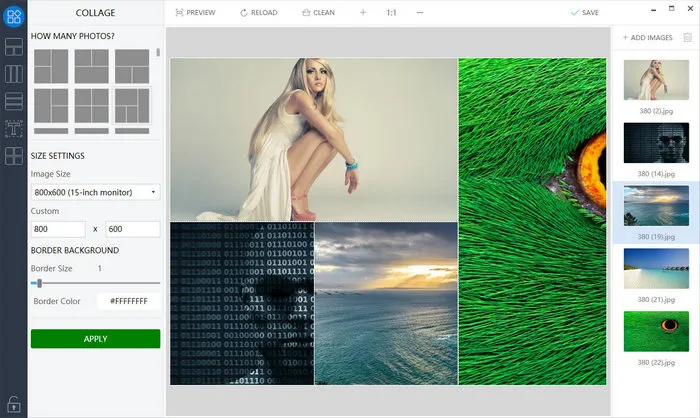Open the four-square grid tool in sidebar
700x418 pixels.
click(x=14, y=155)
